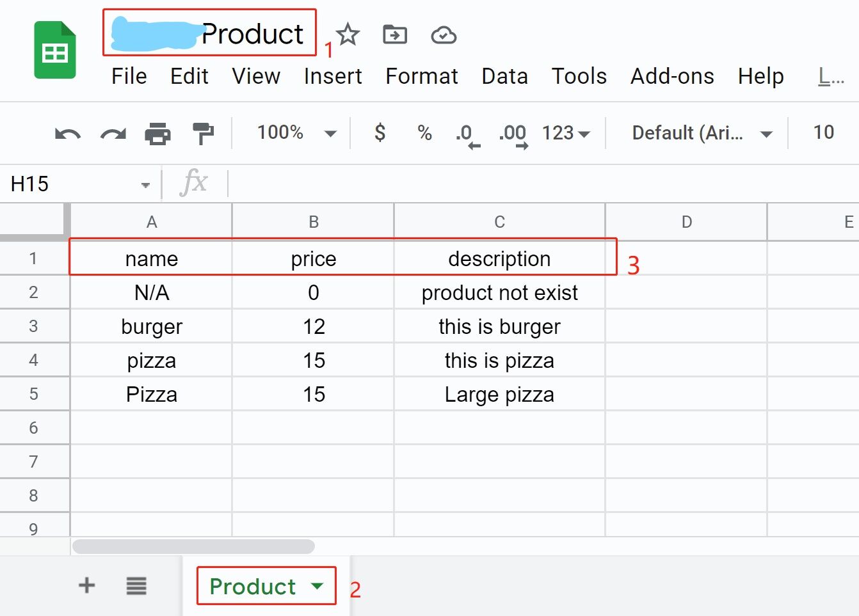Expand the Default (Arial) font dropdown
The image size is (859, 616).
(x=766, y=134)
